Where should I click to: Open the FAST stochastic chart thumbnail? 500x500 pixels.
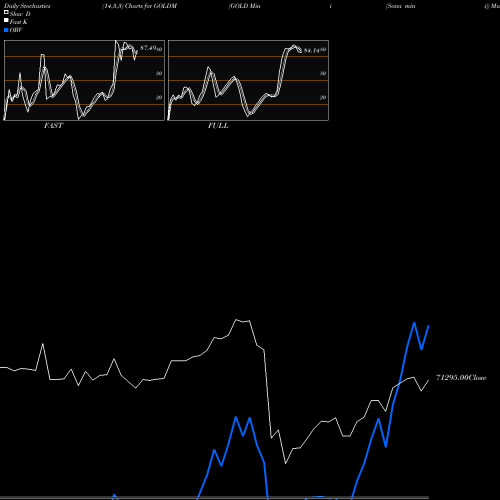[84, 80]
